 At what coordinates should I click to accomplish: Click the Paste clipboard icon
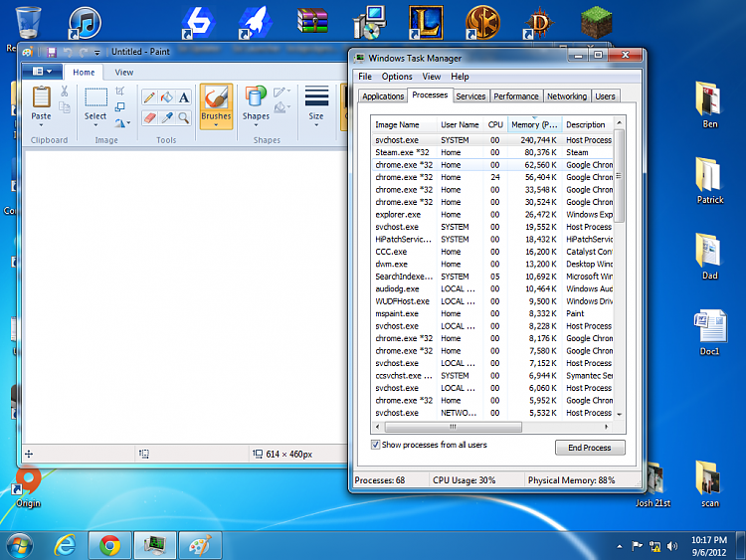[41, 97]
